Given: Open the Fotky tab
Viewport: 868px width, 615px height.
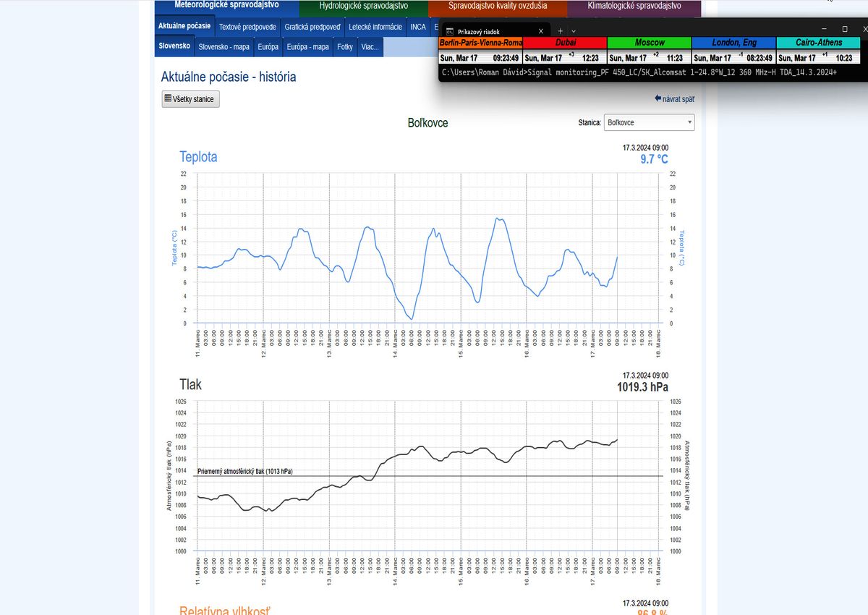Looking at the screenshot, I should click(345, 47).
